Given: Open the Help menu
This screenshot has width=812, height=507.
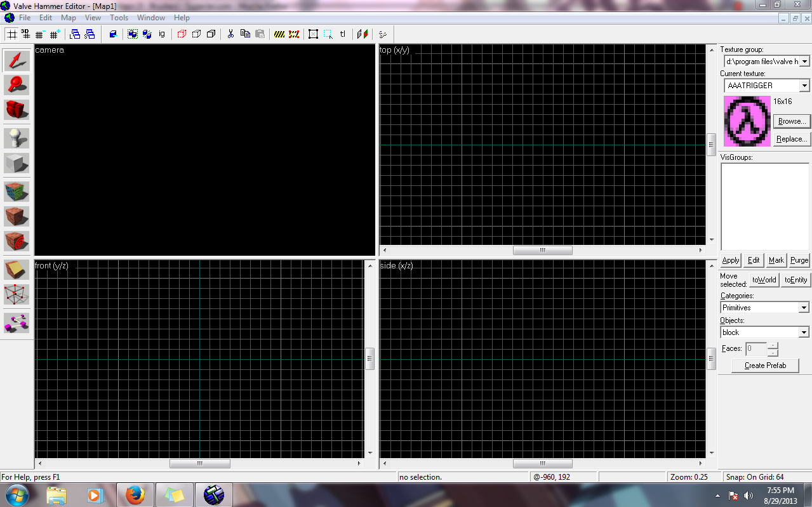Looking at the screenshot, I should tap(182, 18).
